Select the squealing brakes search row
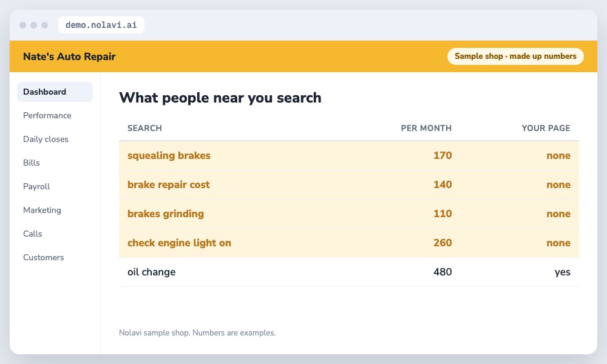The width and height of the screenshot is (607, 364). tap(349, 155)
